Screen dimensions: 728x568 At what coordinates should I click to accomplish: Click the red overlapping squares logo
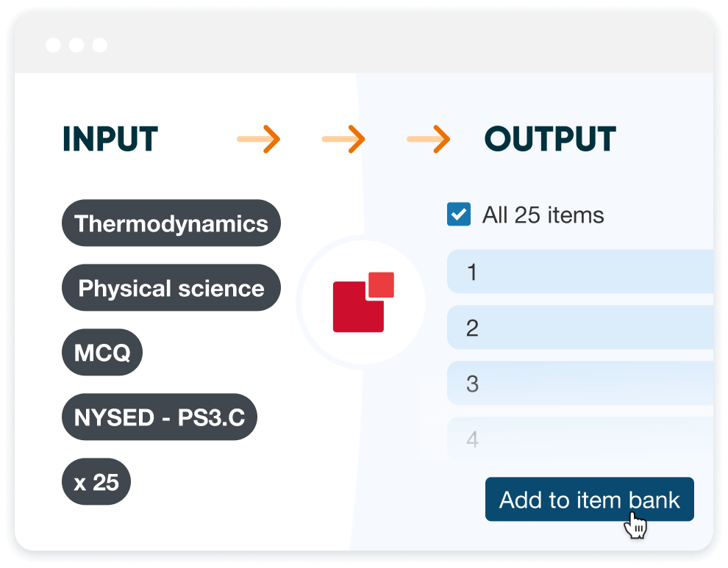coord(362,302)
